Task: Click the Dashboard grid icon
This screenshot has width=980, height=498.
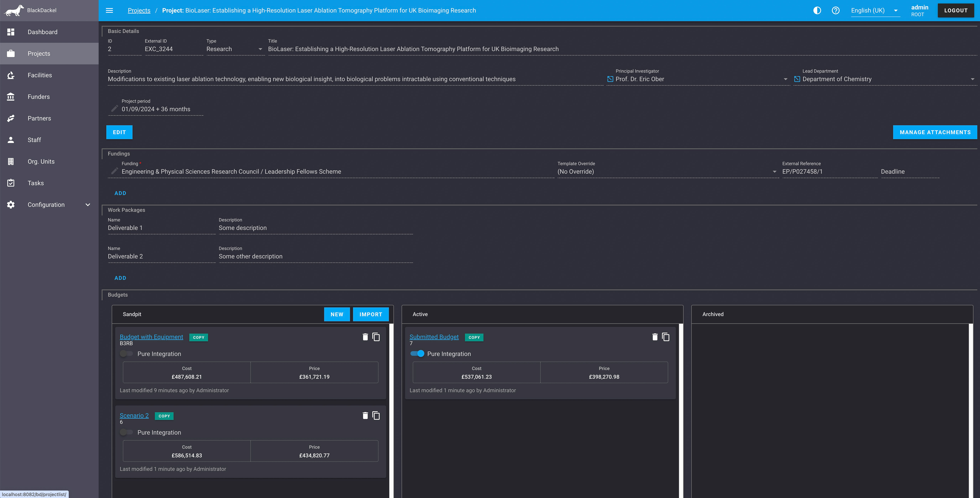Action: coord(11,32)
